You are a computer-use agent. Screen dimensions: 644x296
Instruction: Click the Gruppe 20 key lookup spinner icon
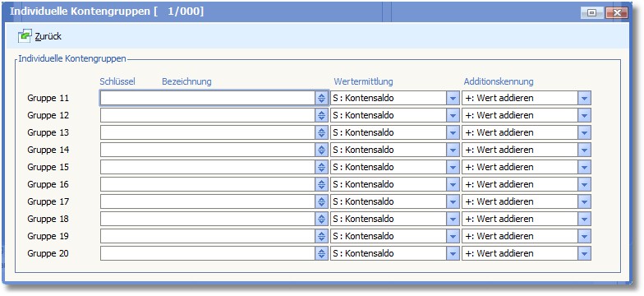[322, 253]
